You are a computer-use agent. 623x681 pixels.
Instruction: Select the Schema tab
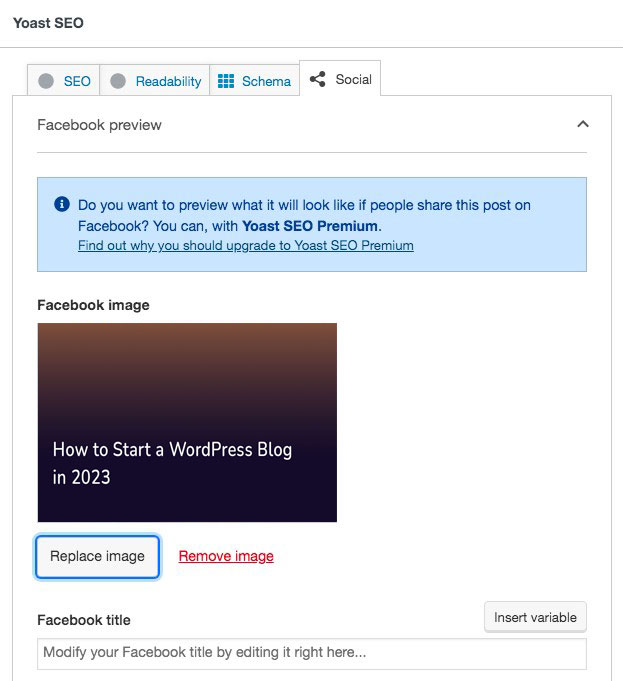coord(266,81)
